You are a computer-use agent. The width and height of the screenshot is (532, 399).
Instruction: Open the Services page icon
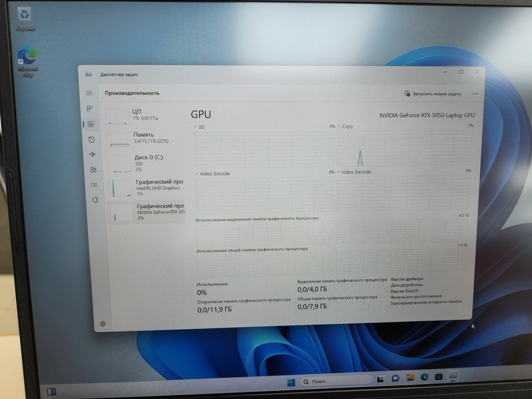(95, 200)
